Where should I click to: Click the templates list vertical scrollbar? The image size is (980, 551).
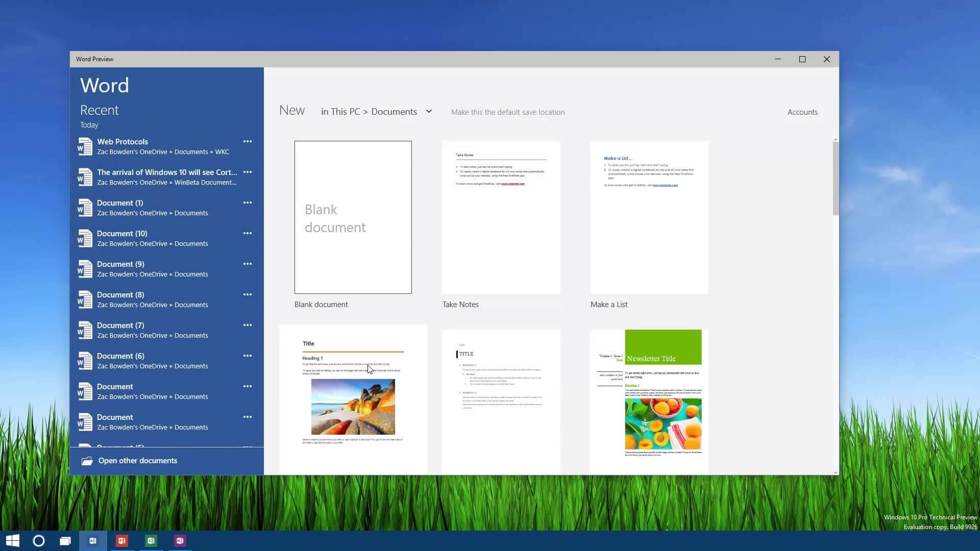(x=836, y=179)
